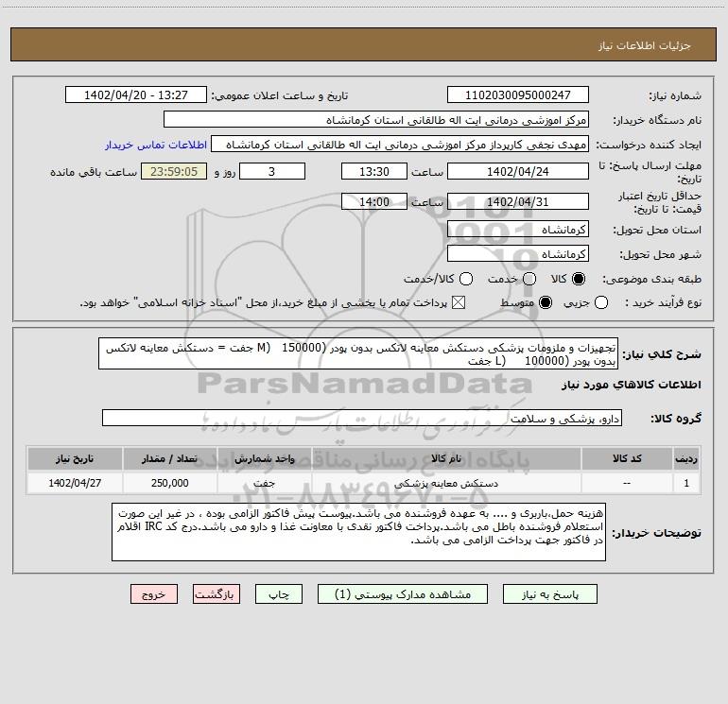Click the remaining time field 23:59:05
The image size is (728, 704).
(x=174, y=172)
